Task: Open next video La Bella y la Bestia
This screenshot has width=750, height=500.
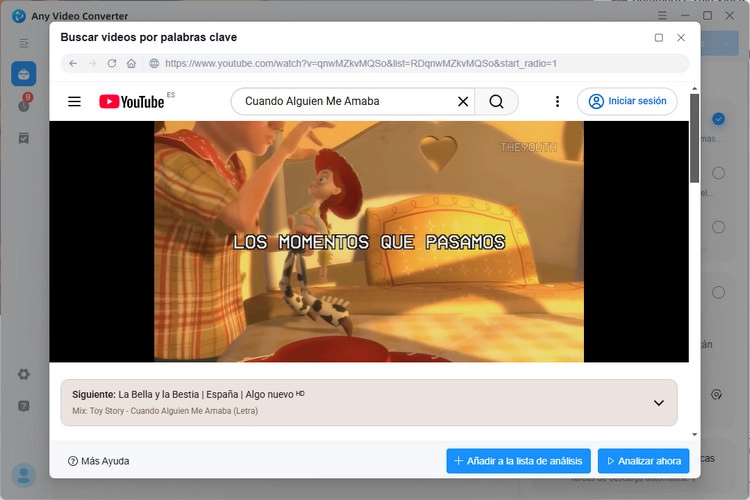Action: pos(211,394)
